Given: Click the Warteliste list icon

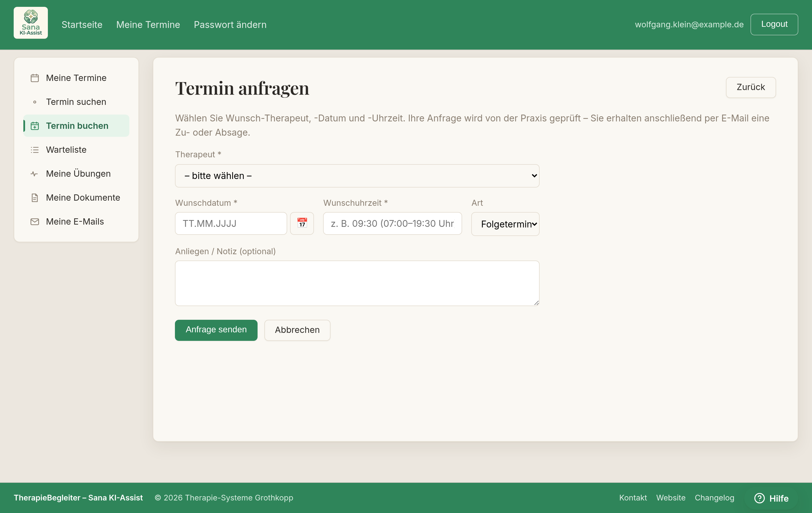Looking at the screenshot, I should pos(35,150).
